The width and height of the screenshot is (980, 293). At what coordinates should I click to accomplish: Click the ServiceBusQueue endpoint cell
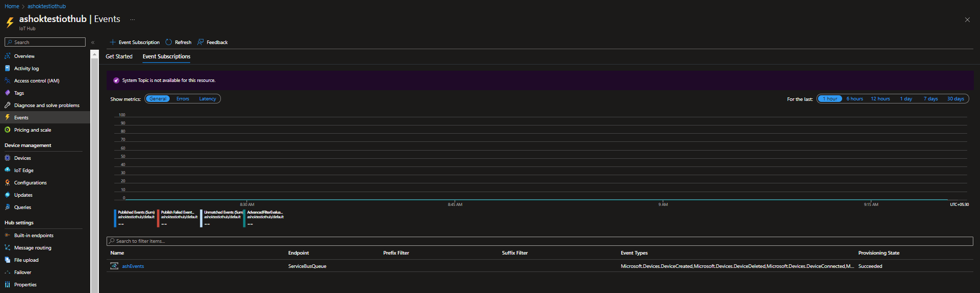[307, 266]
